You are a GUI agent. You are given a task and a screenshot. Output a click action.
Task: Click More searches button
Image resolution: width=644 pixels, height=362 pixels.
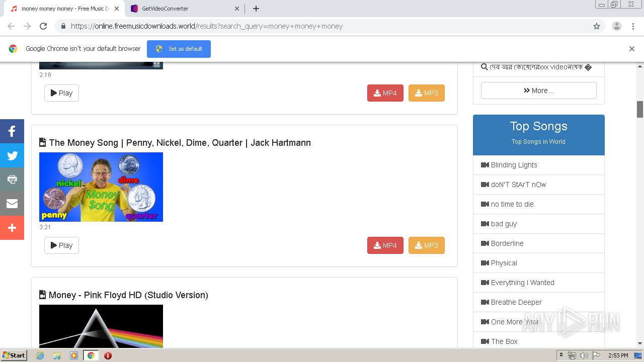coord(539,90)
